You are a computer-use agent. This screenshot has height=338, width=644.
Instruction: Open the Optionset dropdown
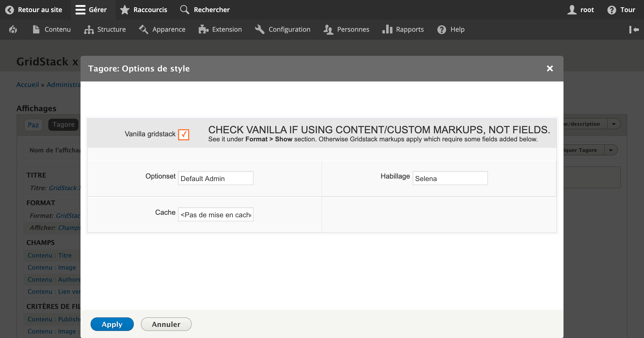216,178
